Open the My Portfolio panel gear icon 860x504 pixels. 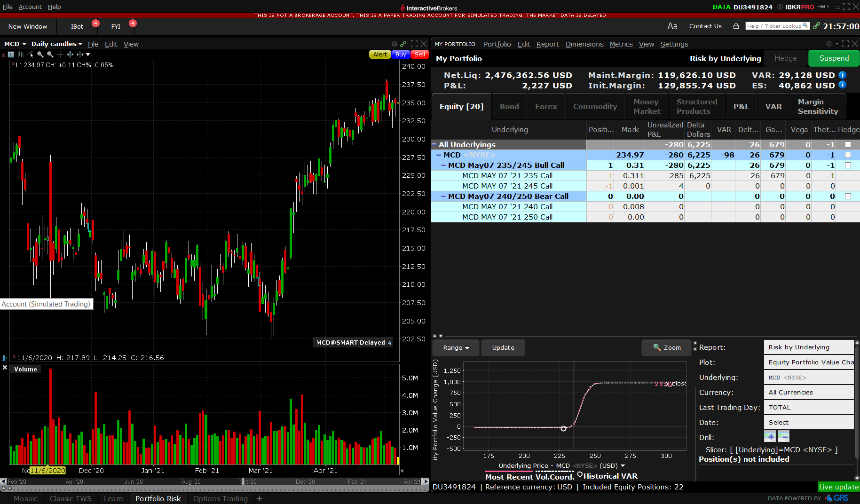click(828, 44)
